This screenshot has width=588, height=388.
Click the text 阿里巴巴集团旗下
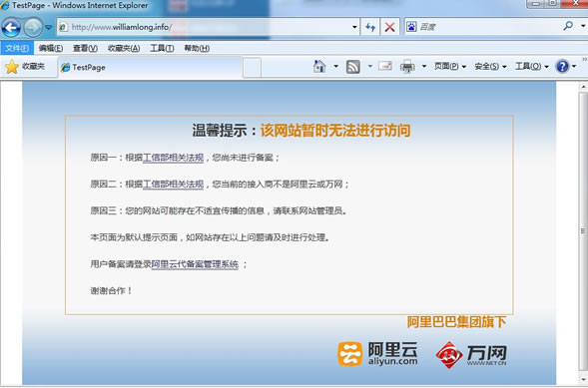tap(457, 322)
